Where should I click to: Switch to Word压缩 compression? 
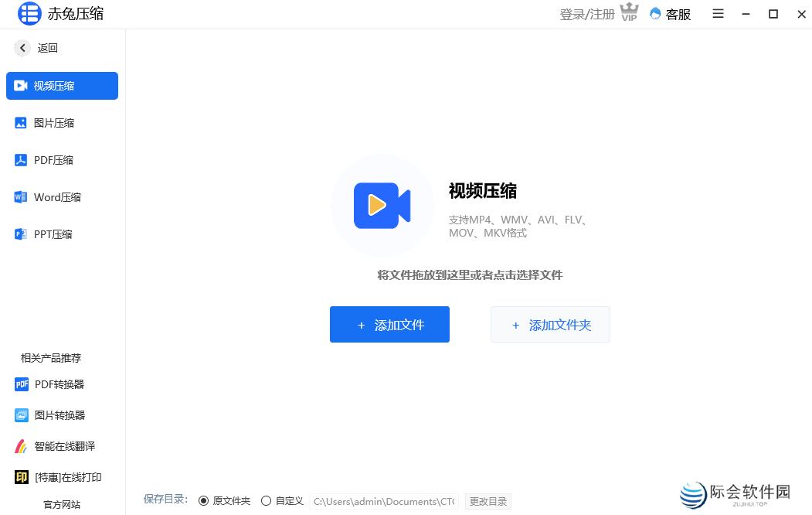51,196
